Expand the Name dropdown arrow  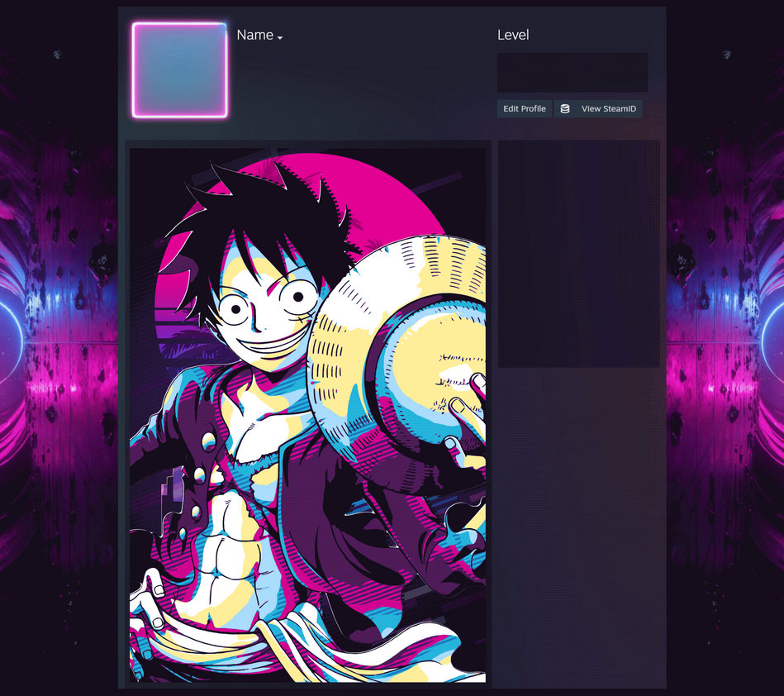click(x=280, y=38)
